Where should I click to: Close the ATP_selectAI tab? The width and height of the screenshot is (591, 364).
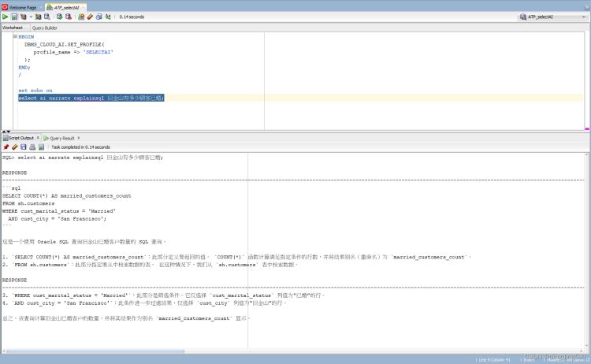click(x=83, y=7)
